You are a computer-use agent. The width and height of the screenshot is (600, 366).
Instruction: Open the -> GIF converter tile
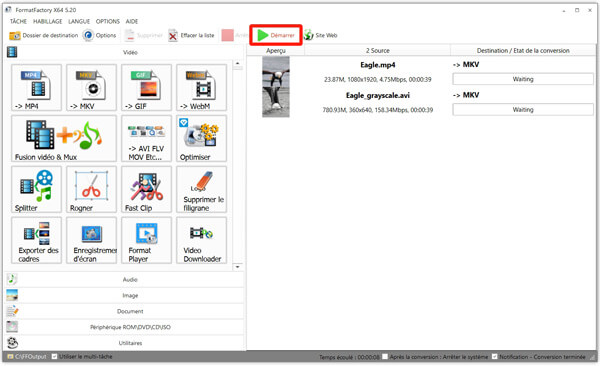click(x=147, y=88)
